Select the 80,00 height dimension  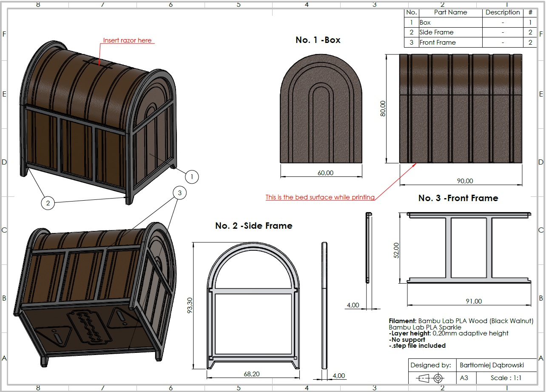pyautogui.click(x=383, y=108)
